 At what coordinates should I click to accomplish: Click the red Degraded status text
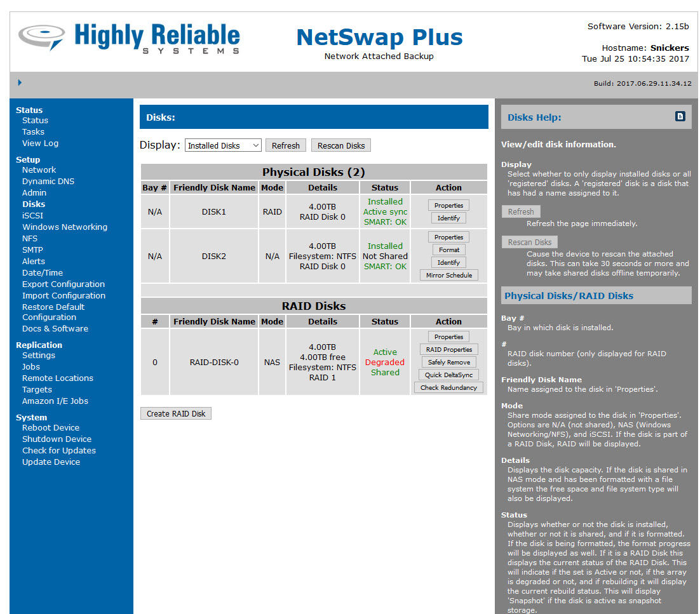coord(385,363)
